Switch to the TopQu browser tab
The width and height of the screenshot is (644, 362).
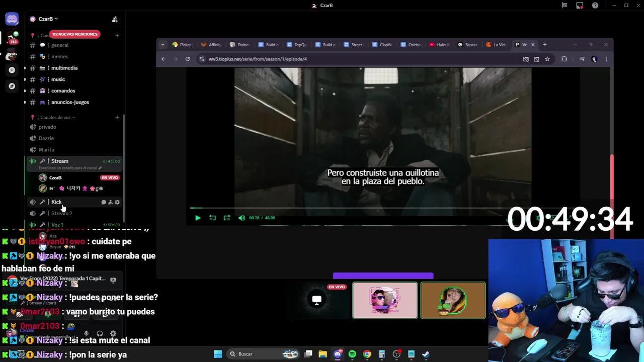[297, 45]
